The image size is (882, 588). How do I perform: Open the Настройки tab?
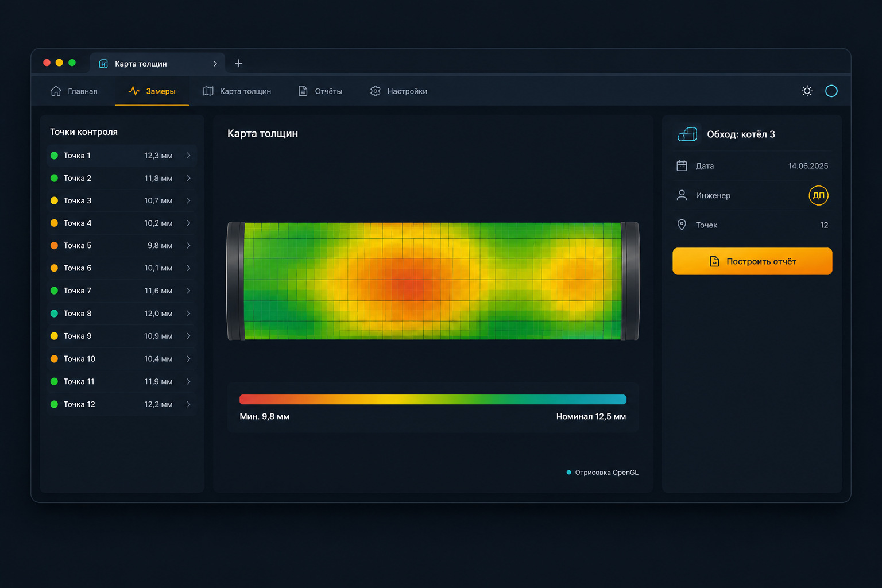[x=399, y=91]
